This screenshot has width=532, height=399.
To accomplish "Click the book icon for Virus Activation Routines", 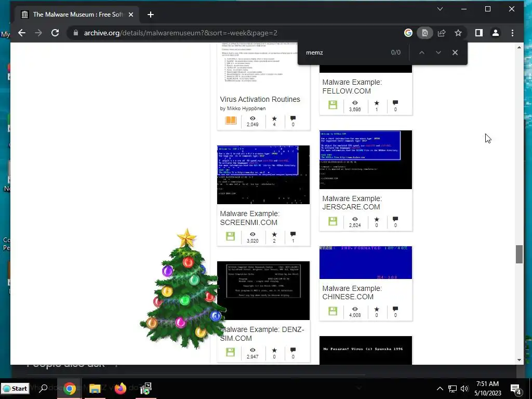I will (x=231, y=121).
